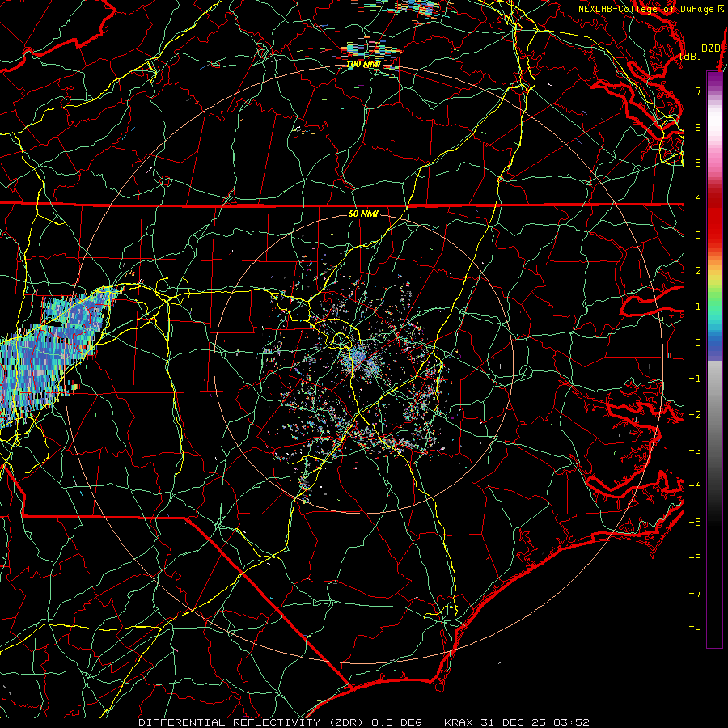
Task: Click the '0' value on the color scale
Action: 698,343
